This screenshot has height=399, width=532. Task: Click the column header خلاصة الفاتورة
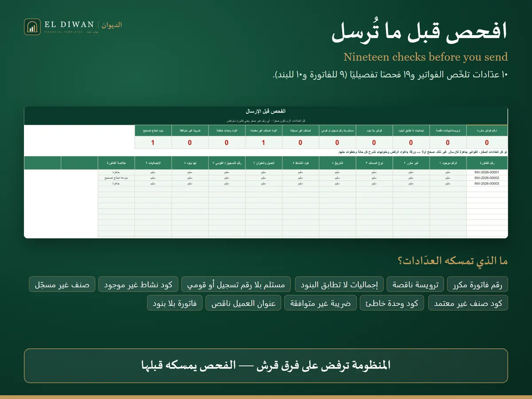tap(116, 163)
